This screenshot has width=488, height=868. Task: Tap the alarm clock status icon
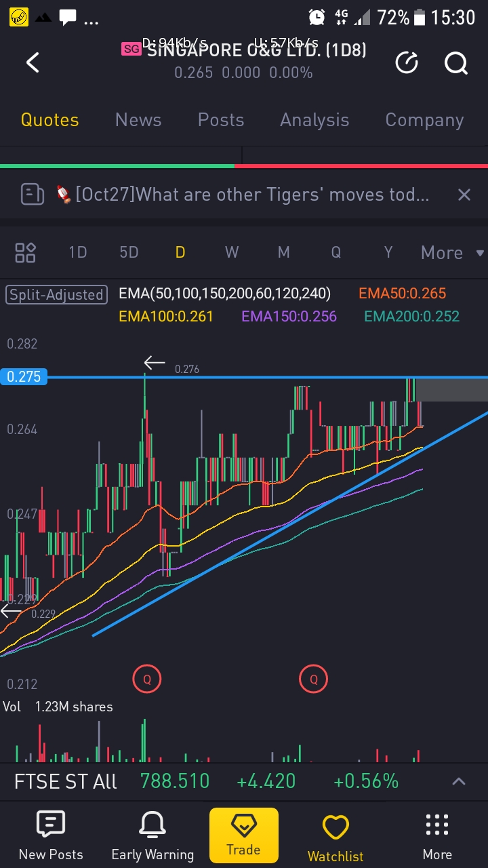pyautogui.click(x=317, y=17)
